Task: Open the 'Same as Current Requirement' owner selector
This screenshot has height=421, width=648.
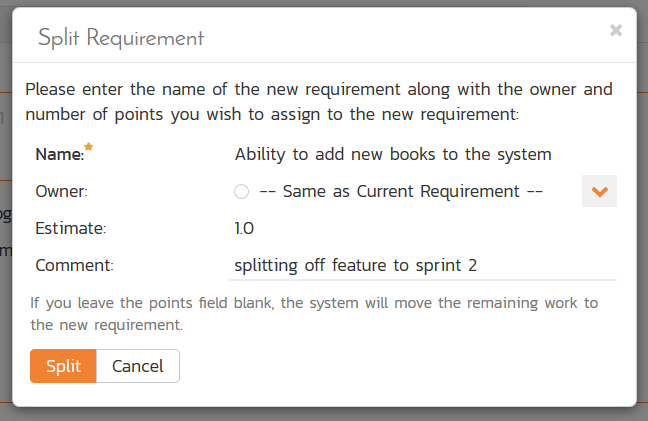Action: 400,191
